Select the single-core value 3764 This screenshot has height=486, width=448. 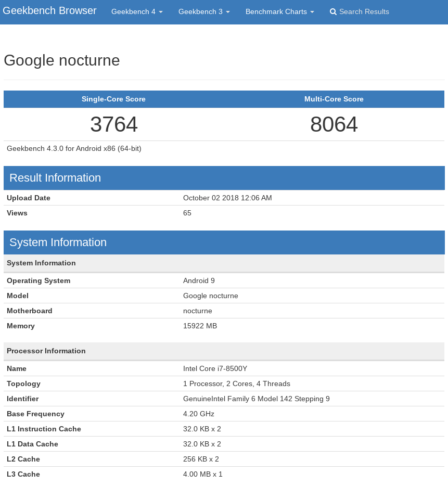114,124
